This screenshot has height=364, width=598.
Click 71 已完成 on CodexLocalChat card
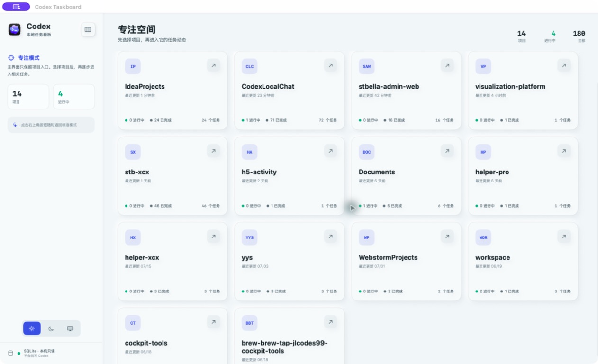276,120
